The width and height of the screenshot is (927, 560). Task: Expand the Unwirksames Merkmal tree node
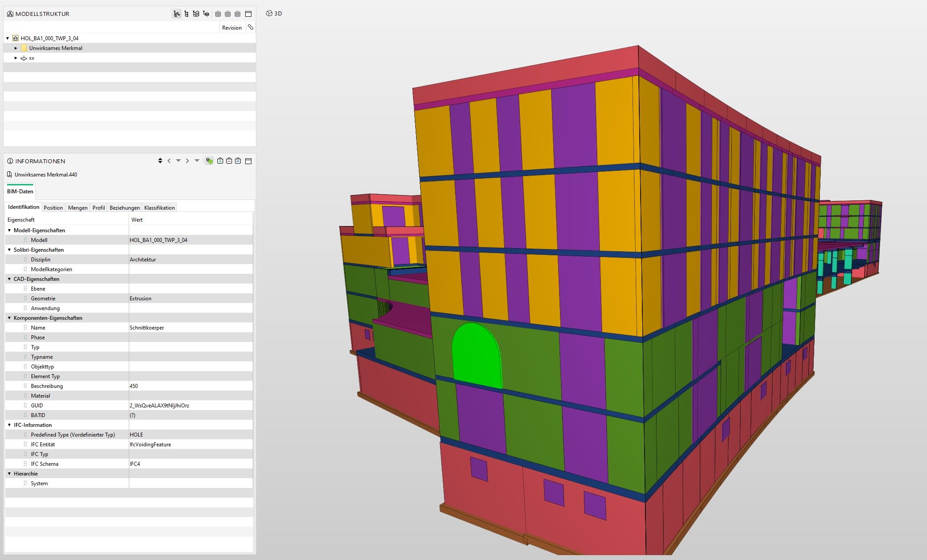[x=16, y=48]
